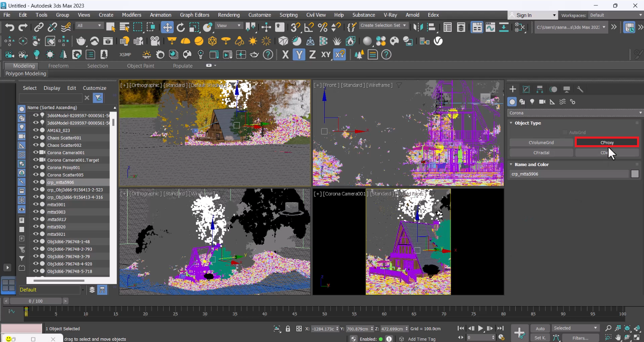Switch to the Freeform ribbon tab
This screenshot has width=644, height=342.
point(58,66)
